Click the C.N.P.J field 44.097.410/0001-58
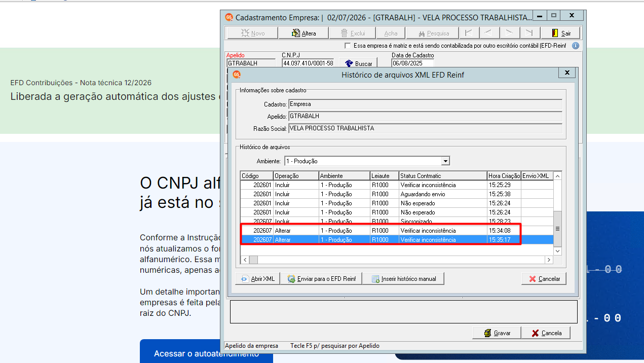The height and width of the screenshot is (363, 644). tap(308, 63)
